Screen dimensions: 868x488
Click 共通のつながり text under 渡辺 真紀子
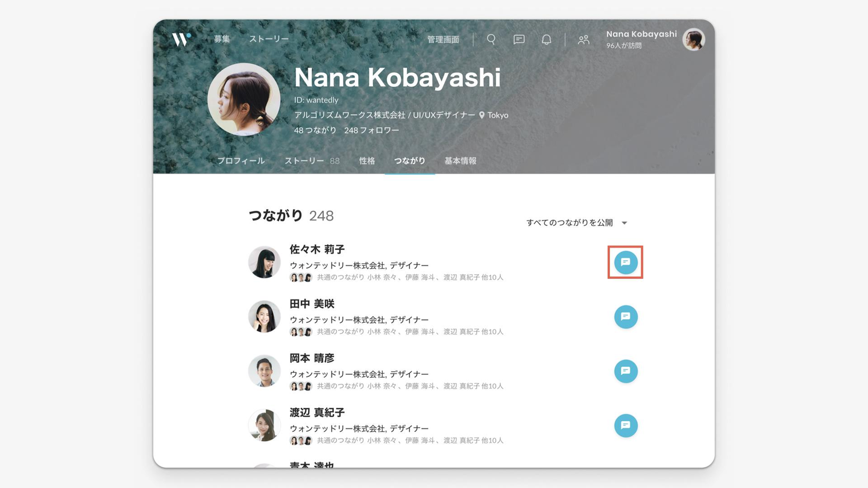[x=410, y=440]
